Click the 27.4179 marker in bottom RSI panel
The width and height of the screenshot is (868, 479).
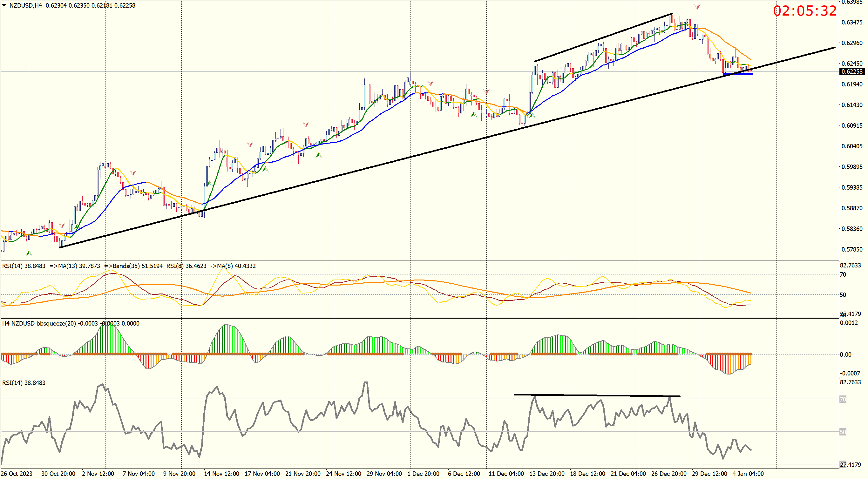850,464
